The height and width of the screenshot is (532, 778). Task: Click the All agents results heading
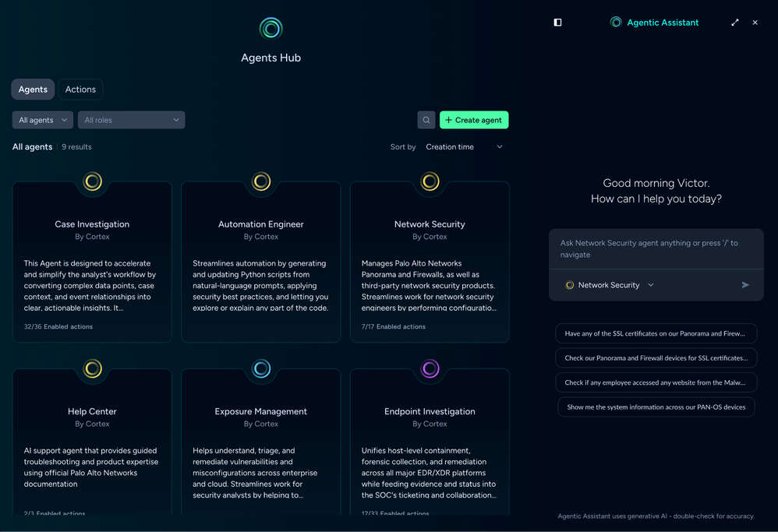32,146
